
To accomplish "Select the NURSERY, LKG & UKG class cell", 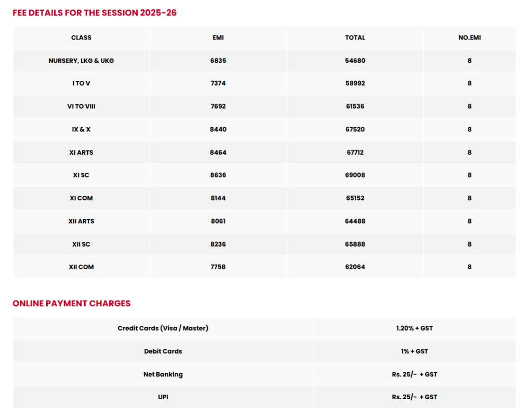I will pyautogui.click(x=81, y=61).
